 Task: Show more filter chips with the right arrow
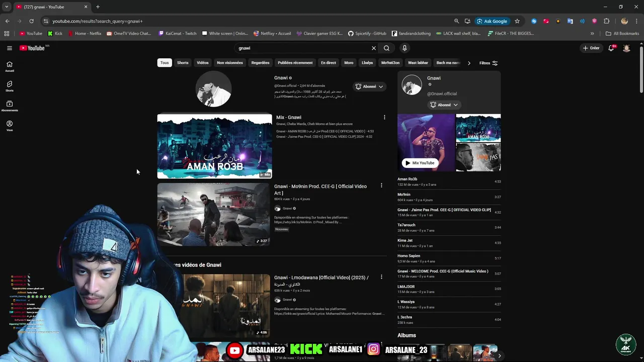[x=469, y=63]
